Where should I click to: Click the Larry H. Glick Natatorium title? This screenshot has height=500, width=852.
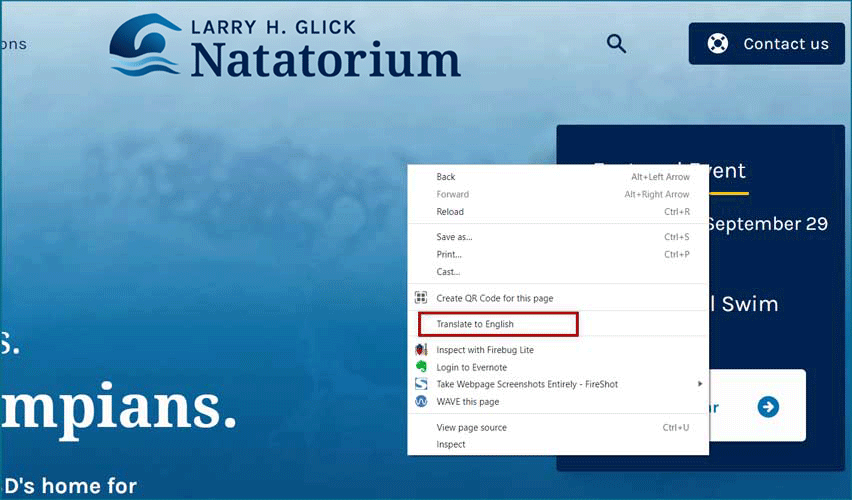click(x=326, y=49)
